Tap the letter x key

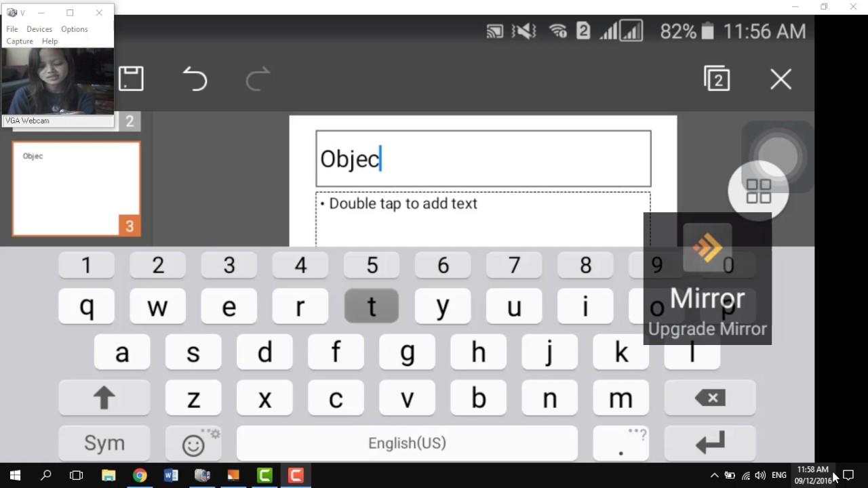coord(264,398)
